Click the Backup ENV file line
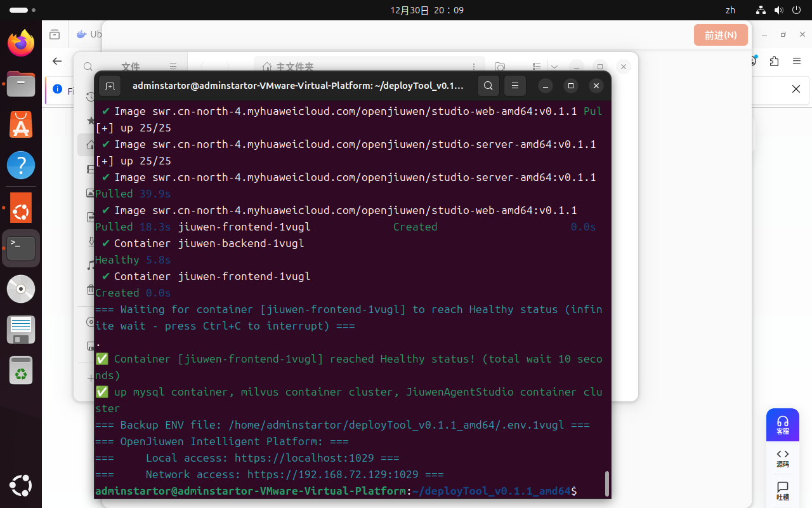The height and width of the screenshot is (508, 812). (343, 425)
